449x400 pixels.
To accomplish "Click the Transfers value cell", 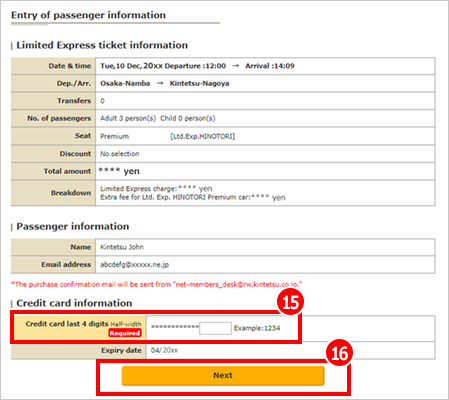I will 265,101.
